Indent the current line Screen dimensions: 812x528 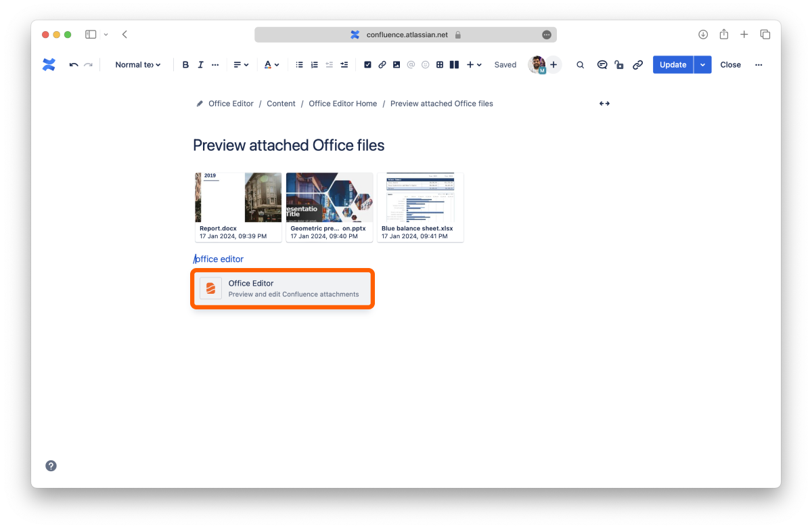pos(344,65)
